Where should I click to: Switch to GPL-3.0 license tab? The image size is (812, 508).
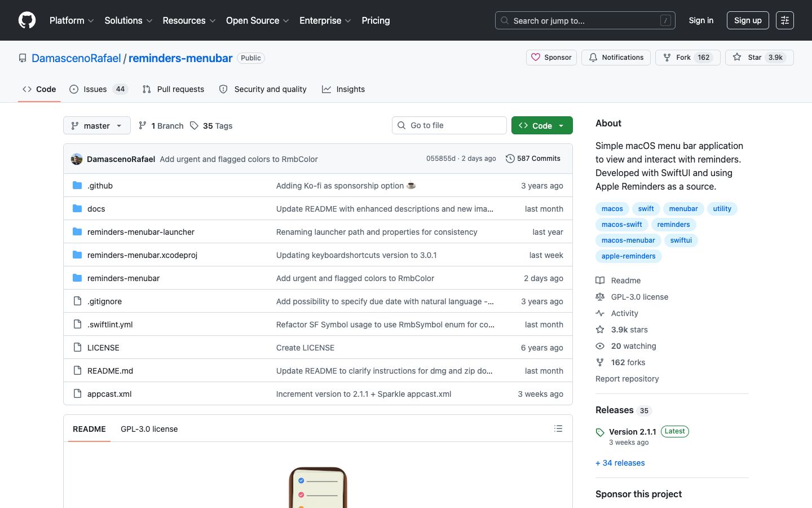coord(149,429)
